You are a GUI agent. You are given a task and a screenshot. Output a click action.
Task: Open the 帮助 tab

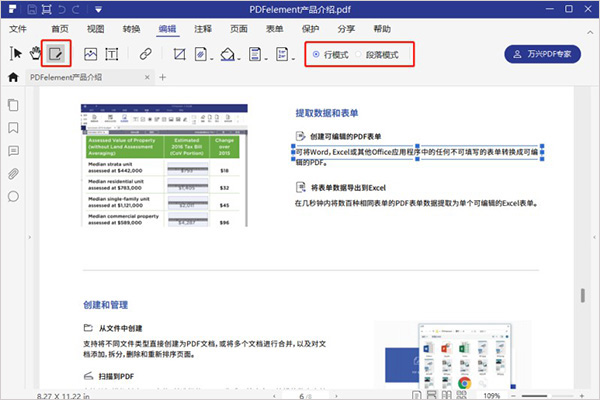pyautogui.click(x=382, y=29)
